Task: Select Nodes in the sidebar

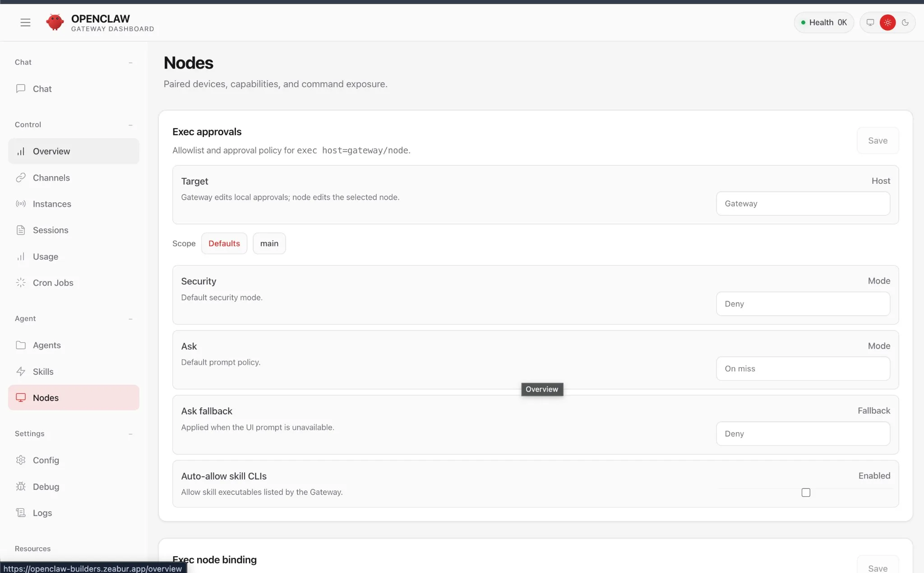Action: (74, 398)
